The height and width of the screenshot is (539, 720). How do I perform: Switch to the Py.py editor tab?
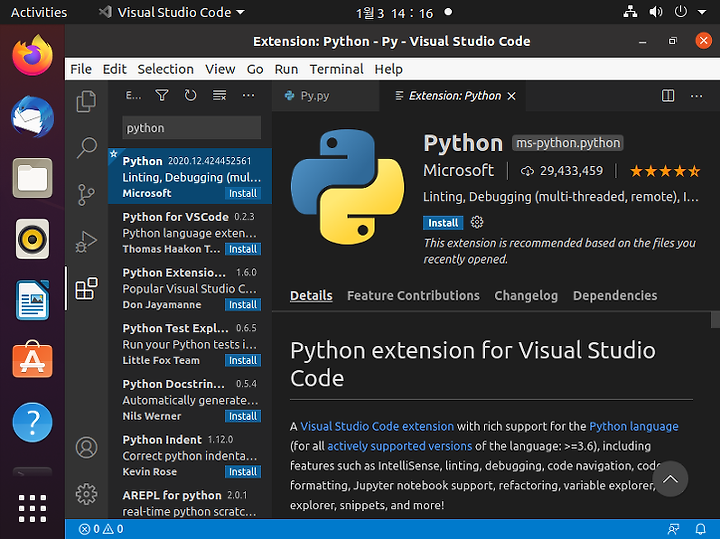(x=326, y=96)
